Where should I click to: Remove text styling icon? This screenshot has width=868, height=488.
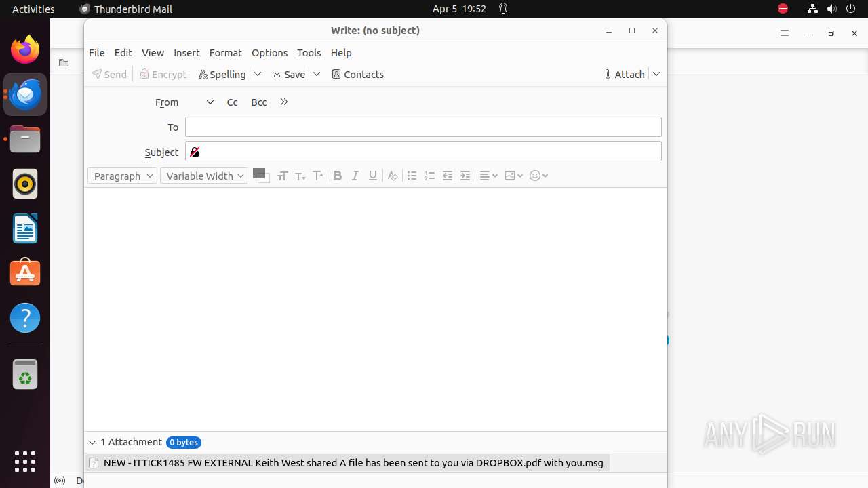point(392,176)
